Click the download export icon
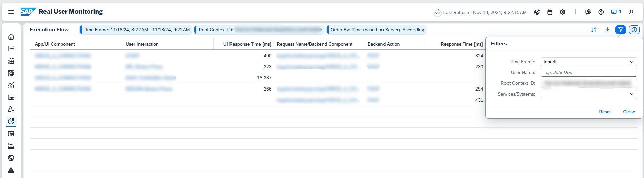This screenshot has height=178, width=644. tap(607, 30)
